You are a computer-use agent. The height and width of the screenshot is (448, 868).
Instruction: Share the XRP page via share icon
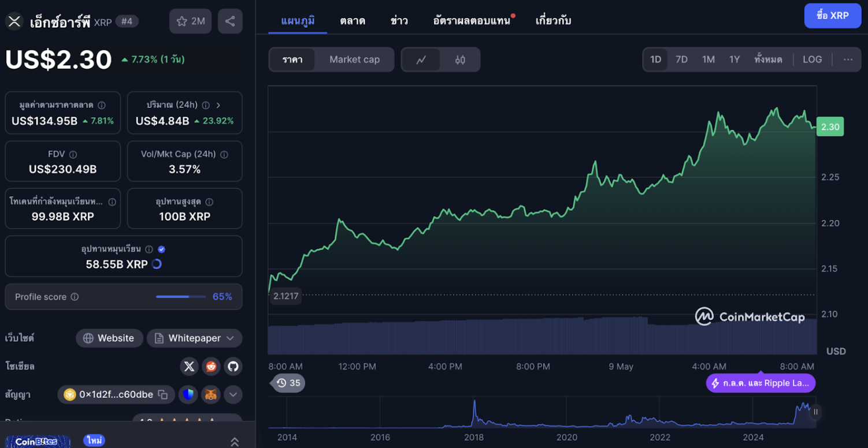[x=230, y=21]
